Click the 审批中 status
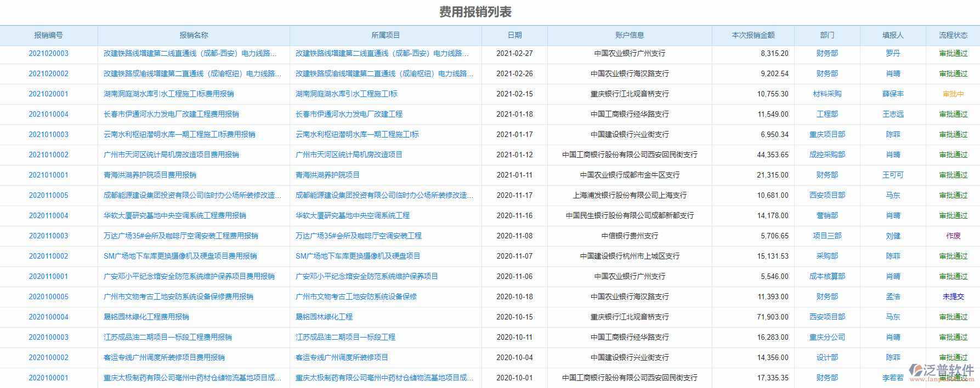Viewport: 980px width, 388px height. click(x=953, y=94)
